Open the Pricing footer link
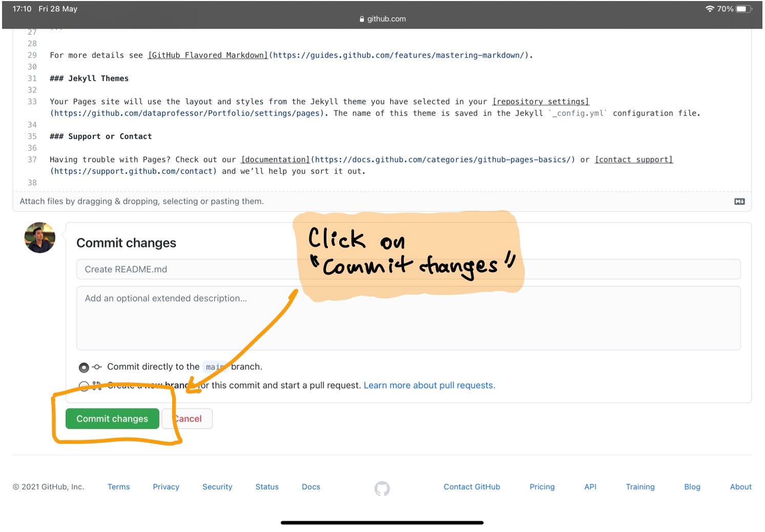 [x=542, y=487]
